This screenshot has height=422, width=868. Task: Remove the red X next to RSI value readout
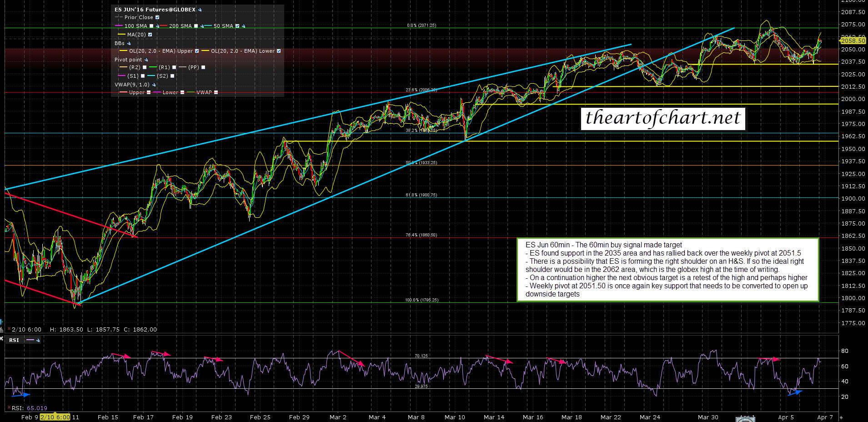point(9,408)
